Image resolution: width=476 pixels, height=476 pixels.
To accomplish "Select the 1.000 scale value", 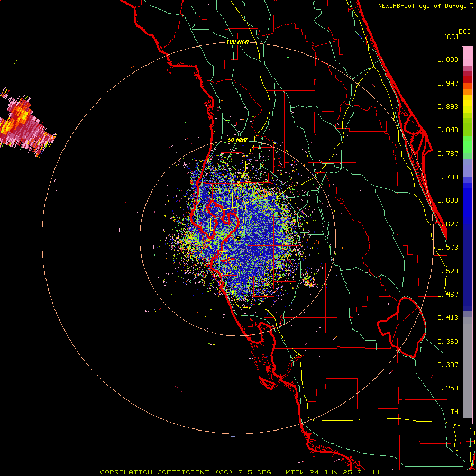I will 448,59.
